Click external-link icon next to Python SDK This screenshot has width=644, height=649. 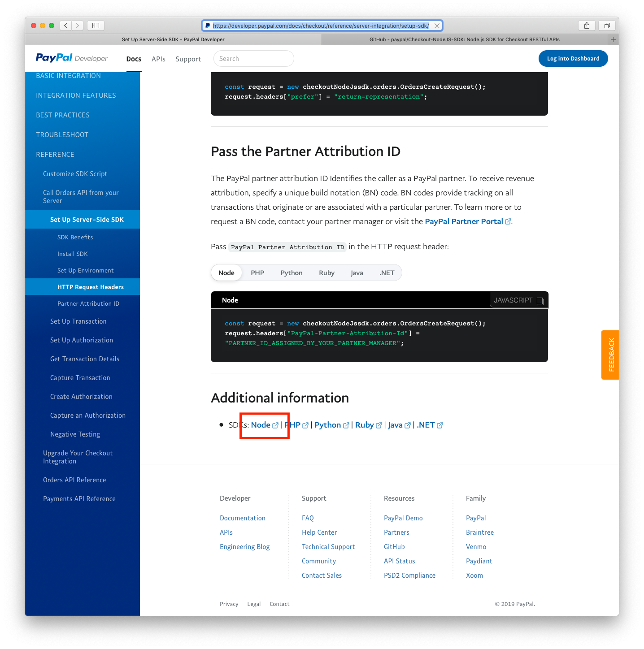[x=346, y=425]
